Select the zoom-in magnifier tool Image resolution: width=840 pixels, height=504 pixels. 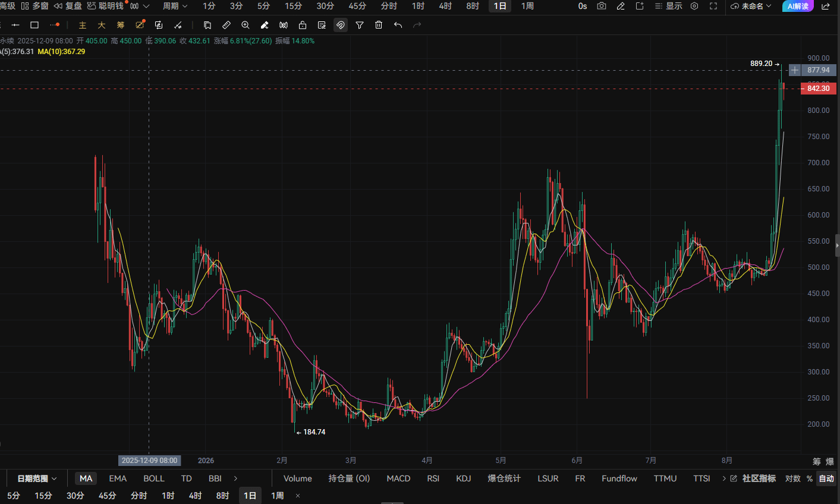coord(246,25)
